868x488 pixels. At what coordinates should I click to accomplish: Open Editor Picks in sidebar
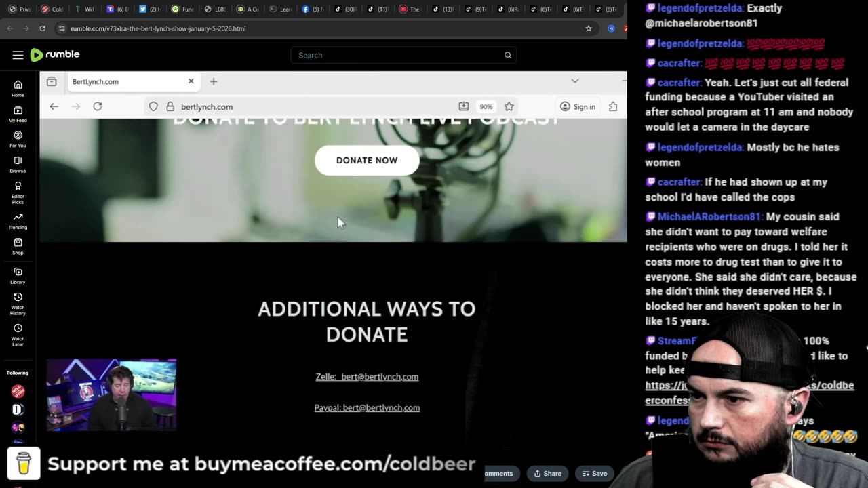pos(18,192)
